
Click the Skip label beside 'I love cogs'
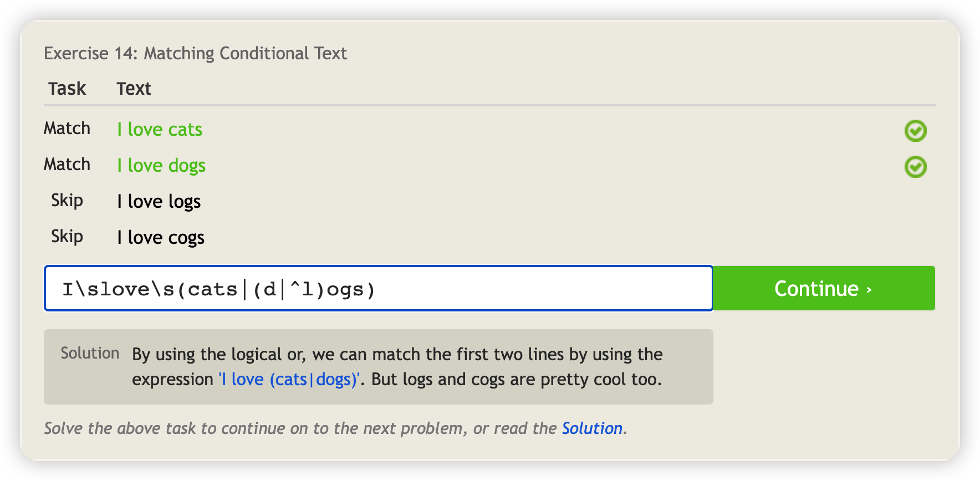[x=67, y=237]
